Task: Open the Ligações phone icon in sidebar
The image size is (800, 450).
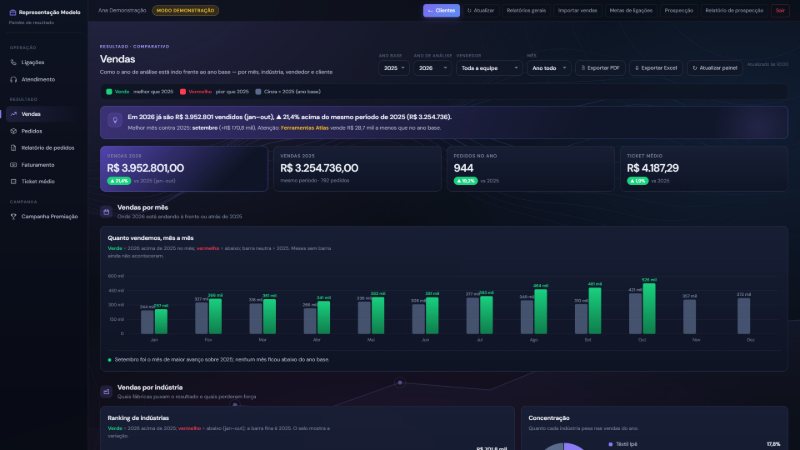Action: click(x=13, y=62)
